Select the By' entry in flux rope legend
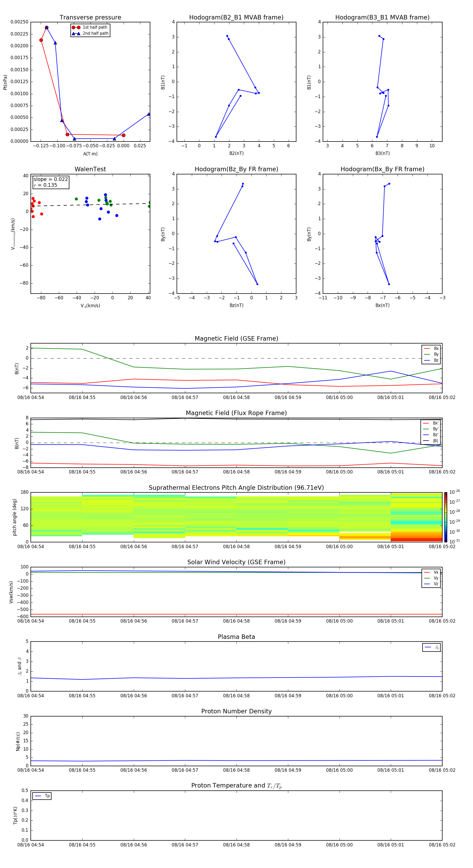This screenshot has width=473, height=868. (431, 429)
